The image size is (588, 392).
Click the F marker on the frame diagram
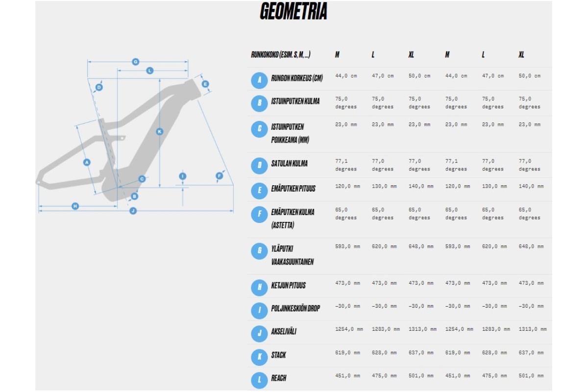coord(219,176)
